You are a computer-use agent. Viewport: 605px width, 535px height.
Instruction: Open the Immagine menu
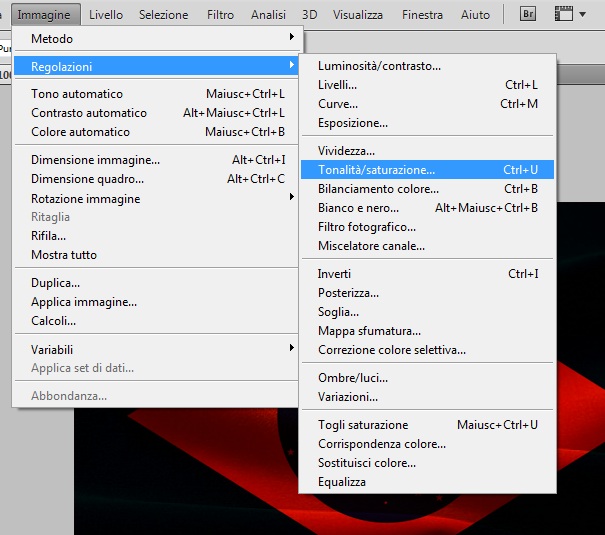click(44, 15)
